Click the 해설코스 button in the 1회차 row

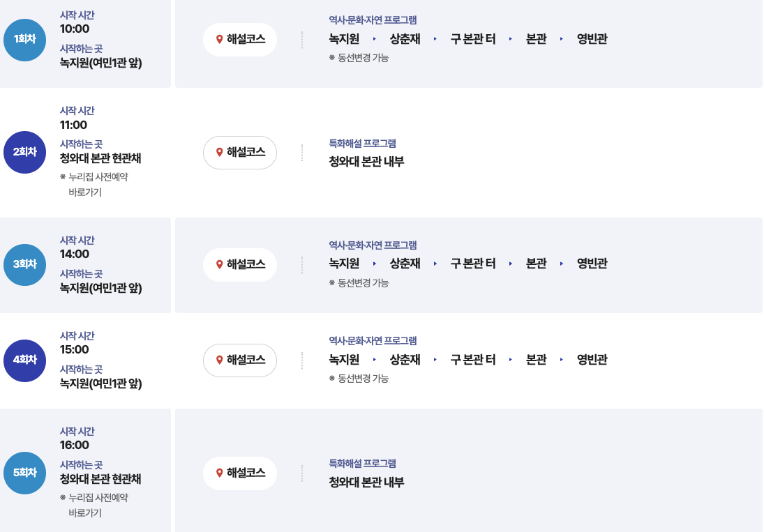[240, 40]
